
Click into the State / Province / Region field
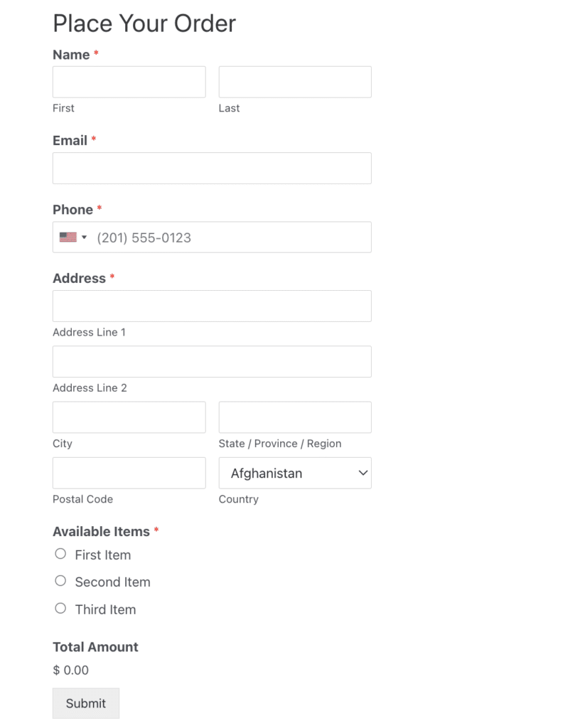(294, 417)
